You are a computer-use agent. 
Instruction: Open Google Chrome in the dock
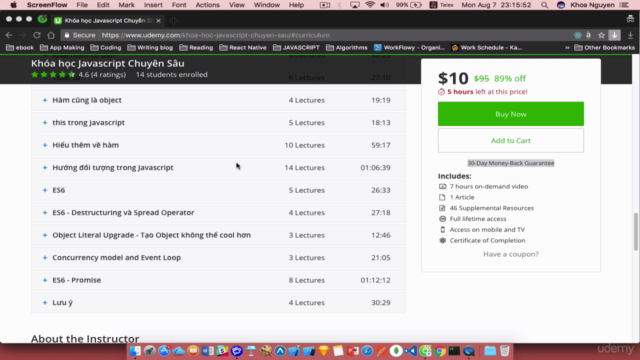[x=440, y=351]
